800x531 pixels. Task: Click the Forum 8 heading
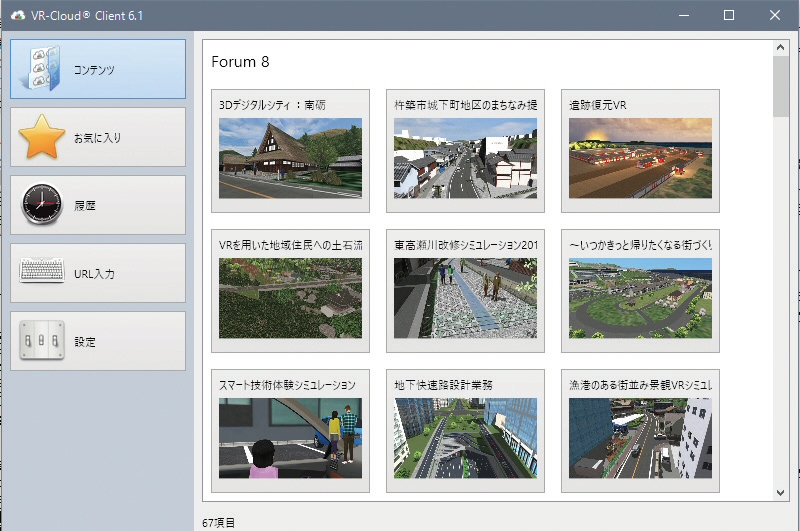coord(240,62)
